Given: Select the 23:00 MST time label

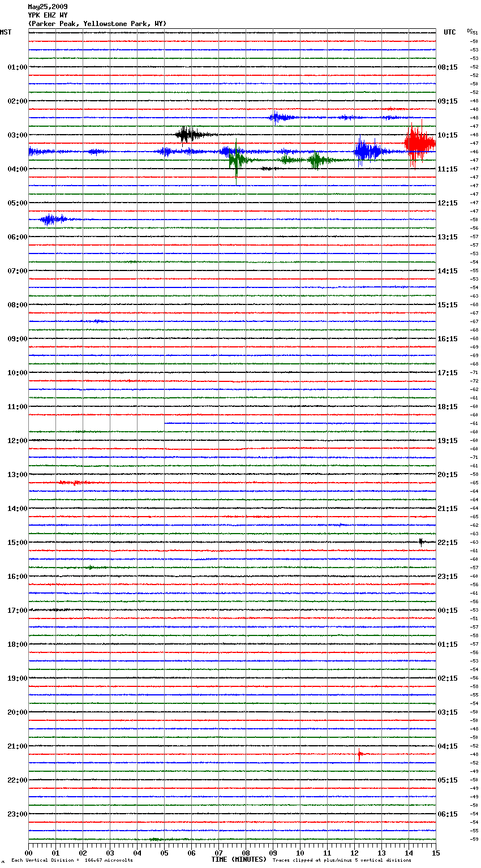Looking at the screenshot, I should [17, 814].
